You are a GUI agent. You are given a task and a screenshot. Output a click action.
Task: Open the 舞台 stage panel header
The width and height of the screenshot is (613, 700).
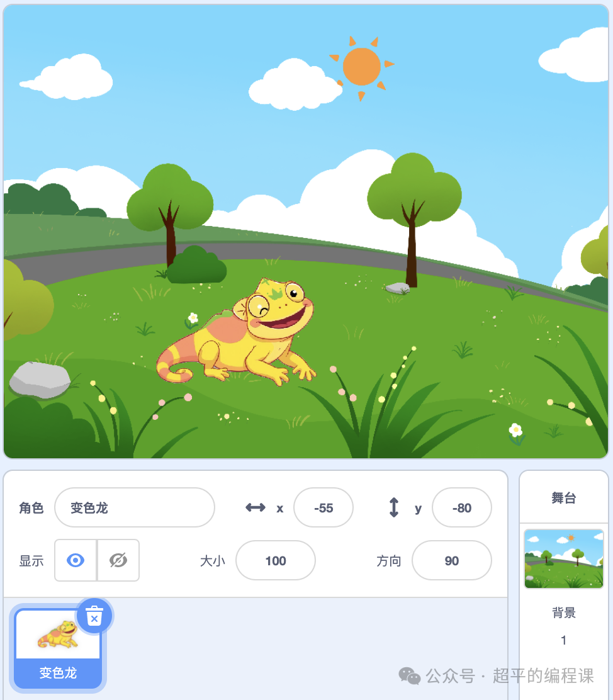[x=564, y=497]
